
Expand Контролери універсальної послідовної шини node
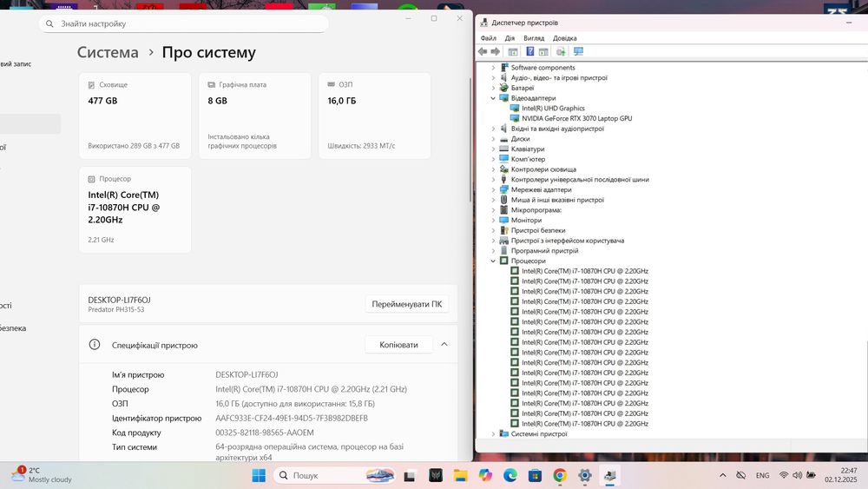493,180
